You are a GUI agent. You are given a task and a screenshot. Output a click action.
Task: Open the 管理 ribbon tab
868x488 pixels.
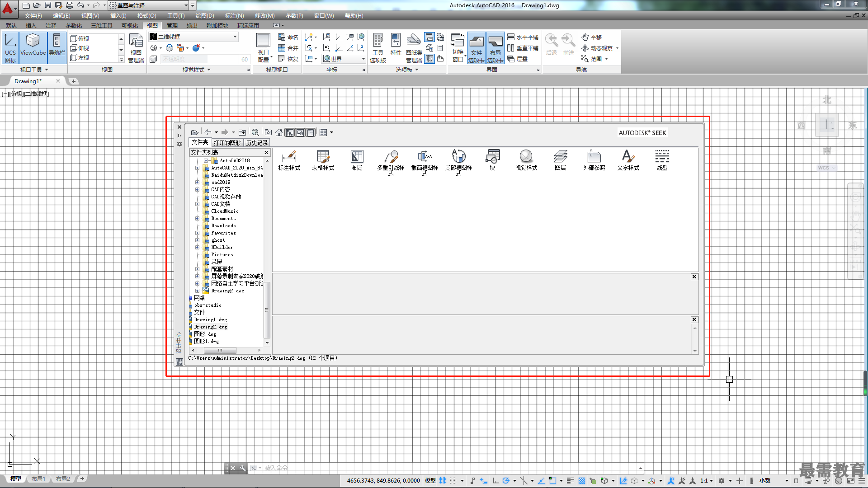[172, 25]
